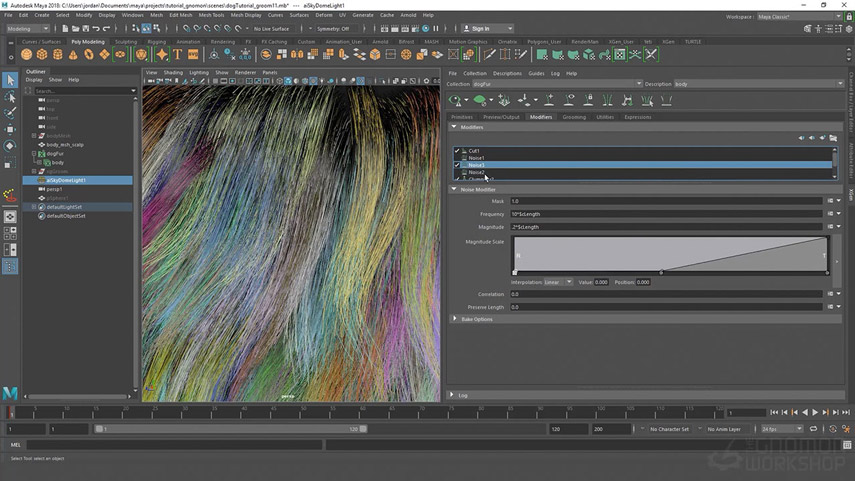The height and width of the screenshot is (481, 855).
Task: Activate the Paint selection tool
Action: click(x=10, y=113)
